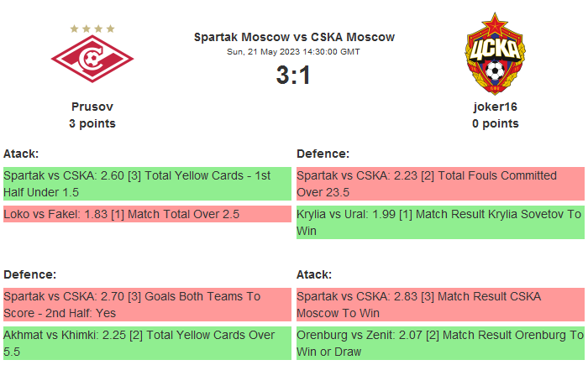Click the Spartak Moscow vs CSKA Moscow title
Viewport: 588px width, 386px height.
(294, 37)
